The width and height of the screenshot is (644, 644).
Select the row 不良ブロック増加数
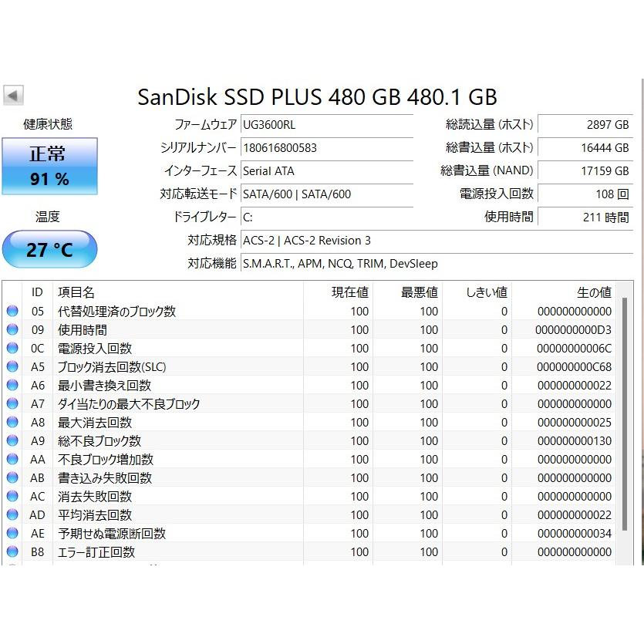(309, 459)
